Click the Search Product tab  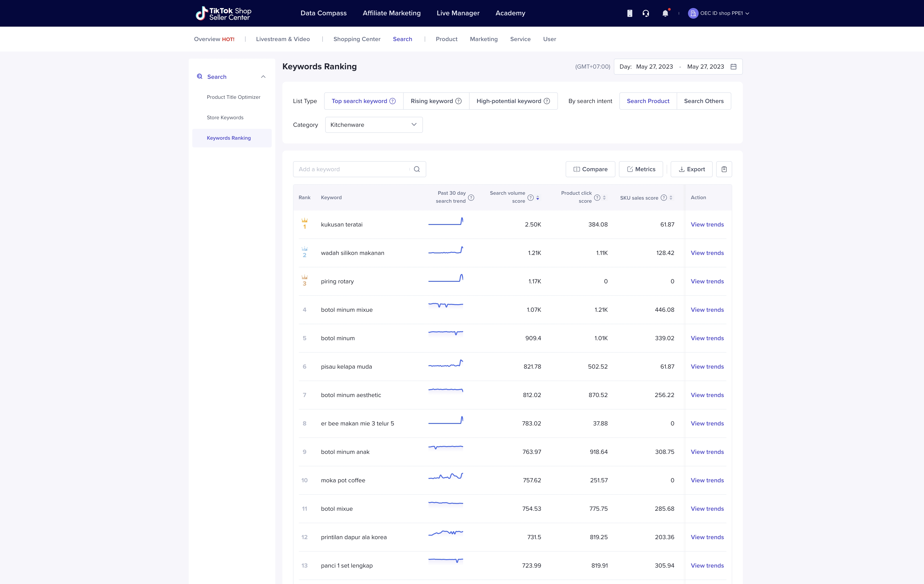(648, 101)
